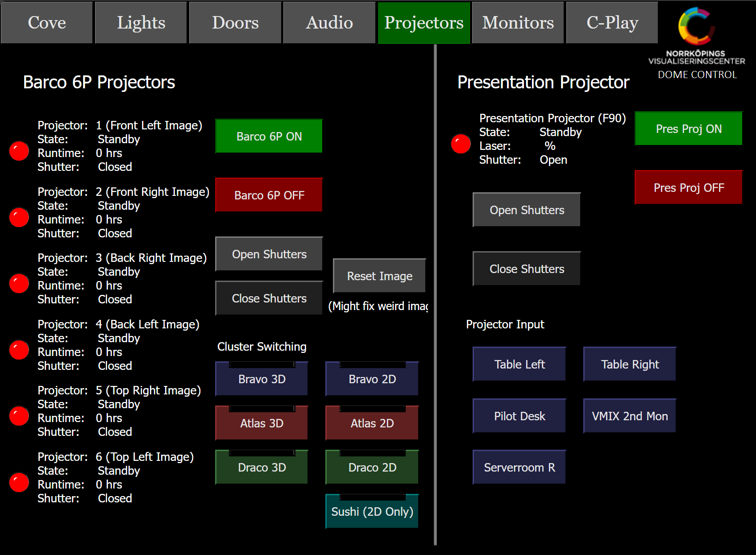Click the presentation projector Shutter 'Open' value
This screenshot has width=756, height=555.
(553, 160)
